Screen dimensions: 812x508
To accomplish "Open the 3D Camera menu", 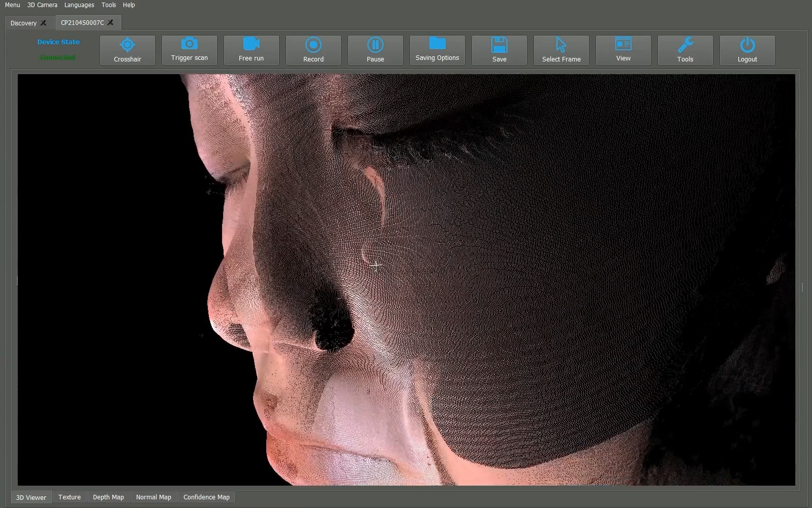I will pos(42,5).
